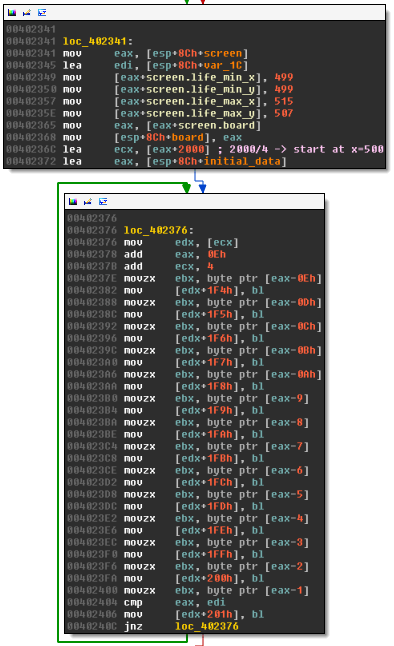The height and width of the screenshot is (646, 394).
Task: Click operand [eax-6]
Action: pyautogui.click(x=286, y=470)
